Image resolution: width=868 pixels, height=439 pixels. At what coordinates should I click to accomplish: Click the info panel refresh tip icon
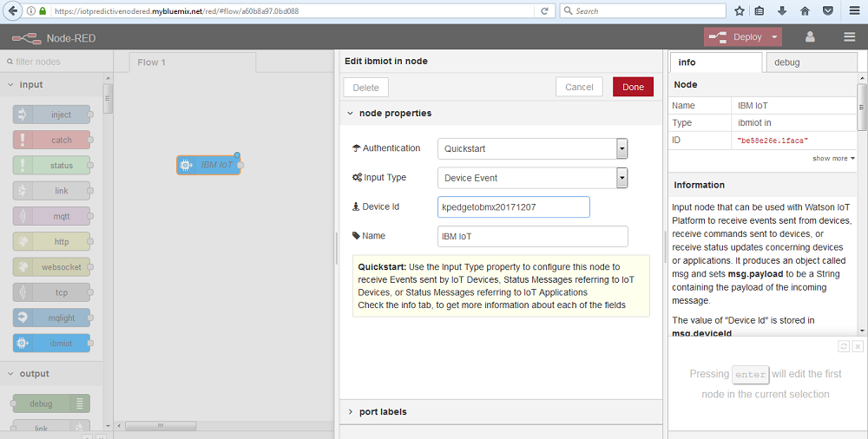click(x=844, y=346)
